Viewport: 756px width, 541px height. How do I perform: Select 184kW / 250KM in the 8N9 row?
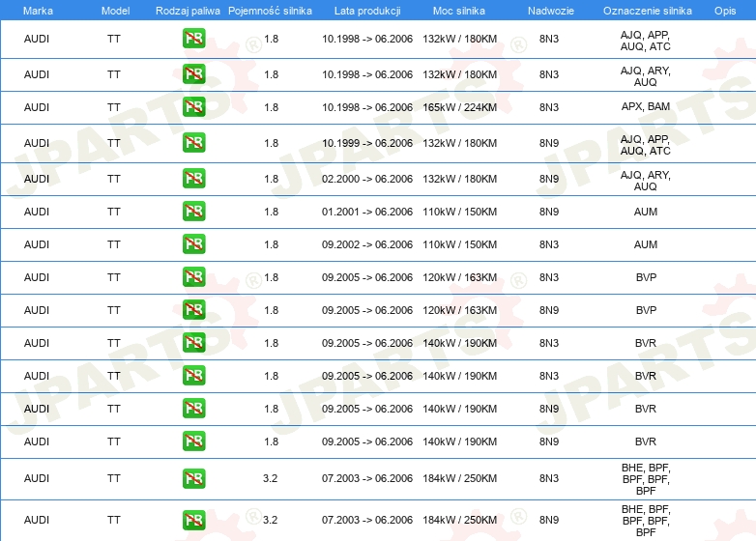coord(459,520)
